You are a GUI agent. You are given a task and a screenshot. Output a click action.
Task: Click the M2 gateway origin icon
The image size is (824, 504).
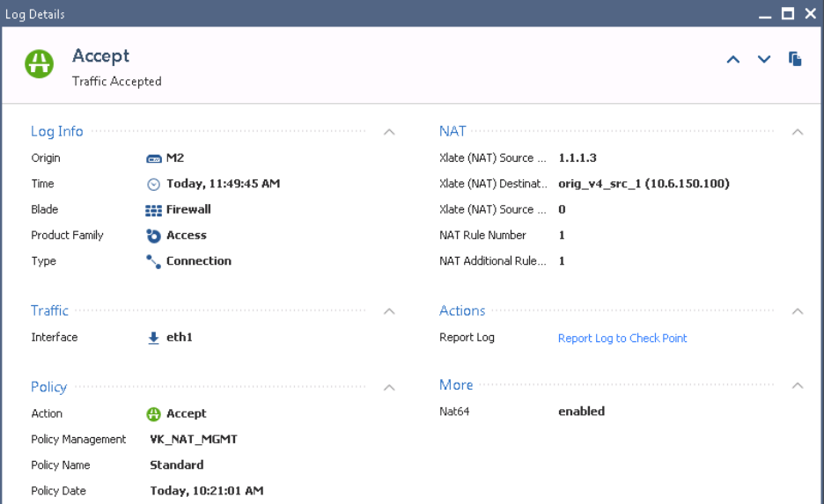coord(153,158)
